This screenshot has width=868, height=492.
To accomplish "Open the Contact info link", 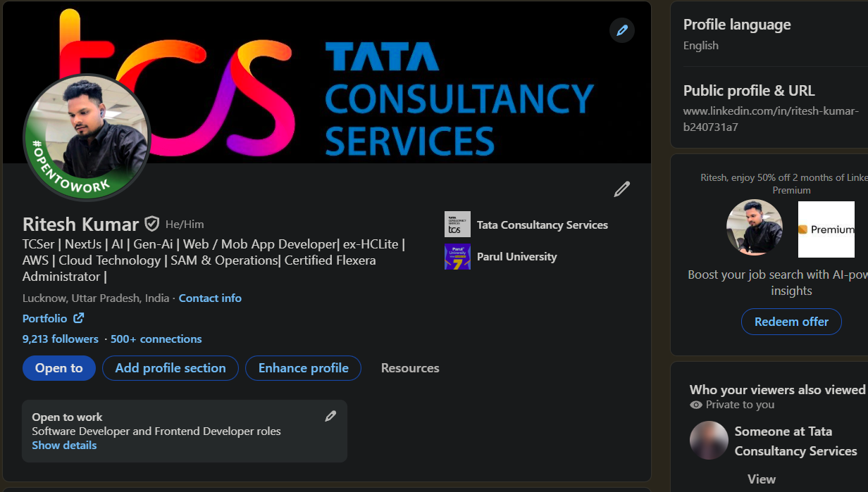I will [210, 298].
